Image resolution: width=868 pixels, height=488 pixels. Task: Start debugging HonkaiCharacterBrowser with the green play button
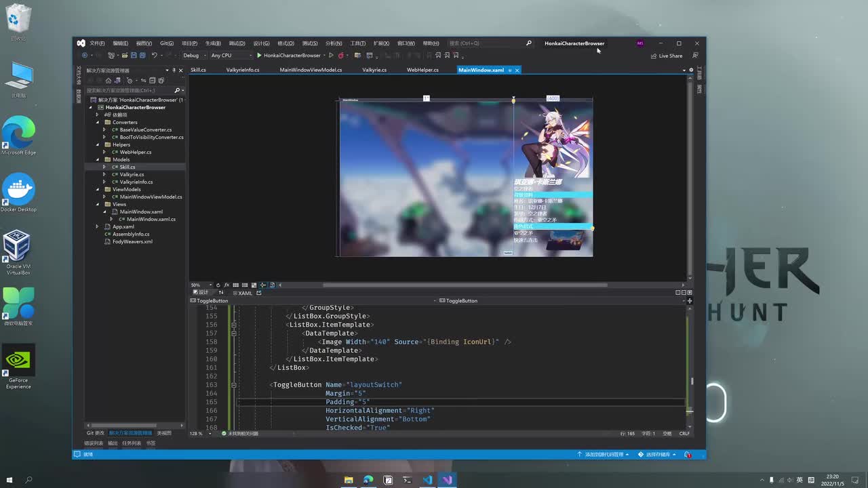coord(259,56)
